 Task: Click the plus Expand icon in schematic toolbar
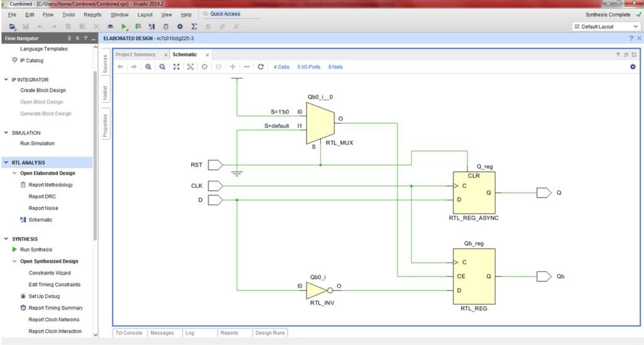(233, 67)
